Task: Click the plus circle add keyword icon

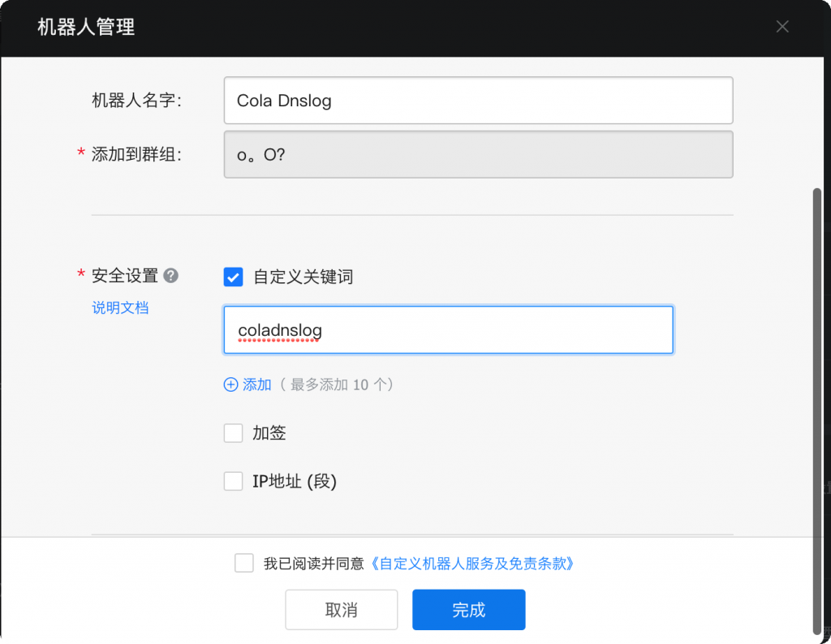Action: 230,384
